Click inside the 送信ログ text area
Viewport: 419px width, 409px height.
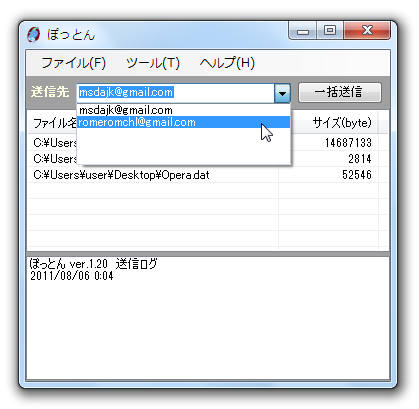[208, 318]
